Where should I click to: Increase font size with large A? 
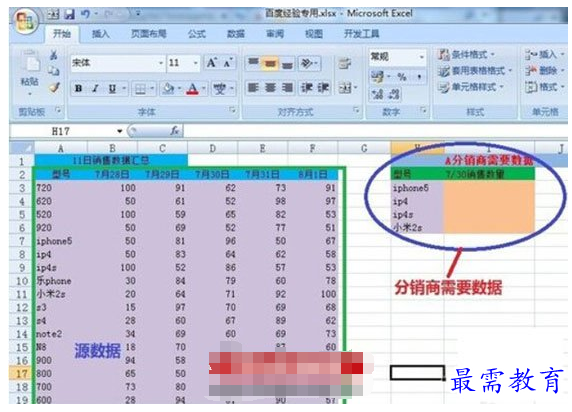[212, 63]
